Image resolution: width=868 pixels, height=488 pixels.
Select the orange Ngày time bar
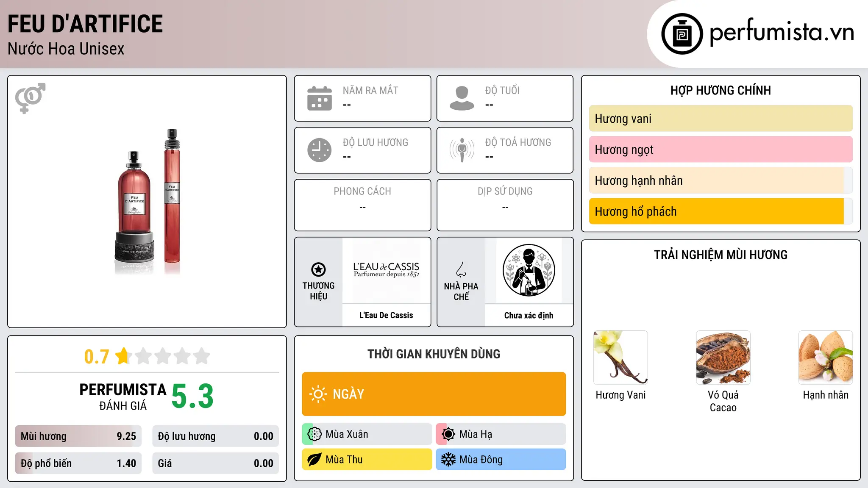click(434, 394)
